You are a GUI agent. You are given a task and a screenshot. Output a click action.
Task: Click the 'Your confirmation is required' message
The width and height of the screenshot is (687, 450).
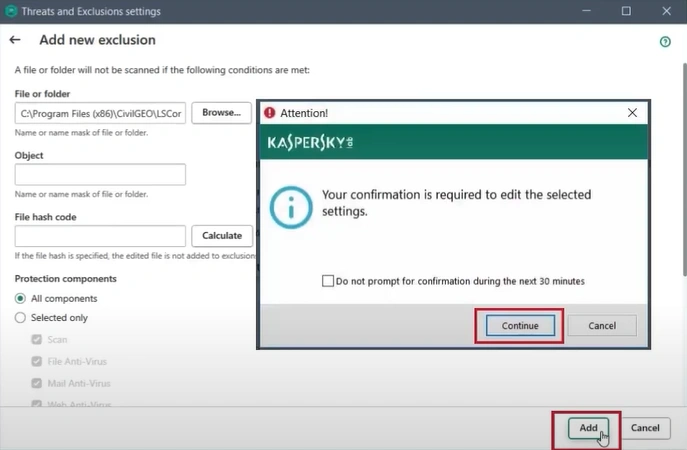point(457,203)
